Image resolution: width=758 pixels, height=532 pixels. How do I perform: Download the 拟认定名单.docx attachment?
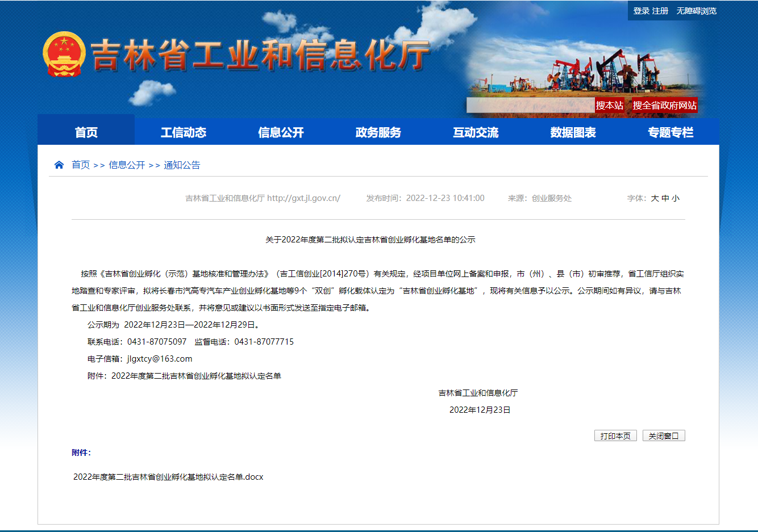[x=168, y=477]
